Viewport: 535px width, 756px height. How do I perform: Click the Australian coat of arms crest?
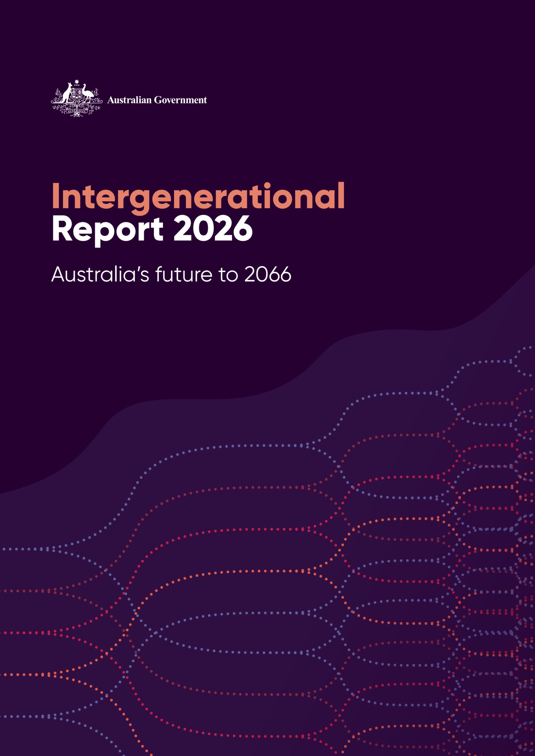point(77,98)
